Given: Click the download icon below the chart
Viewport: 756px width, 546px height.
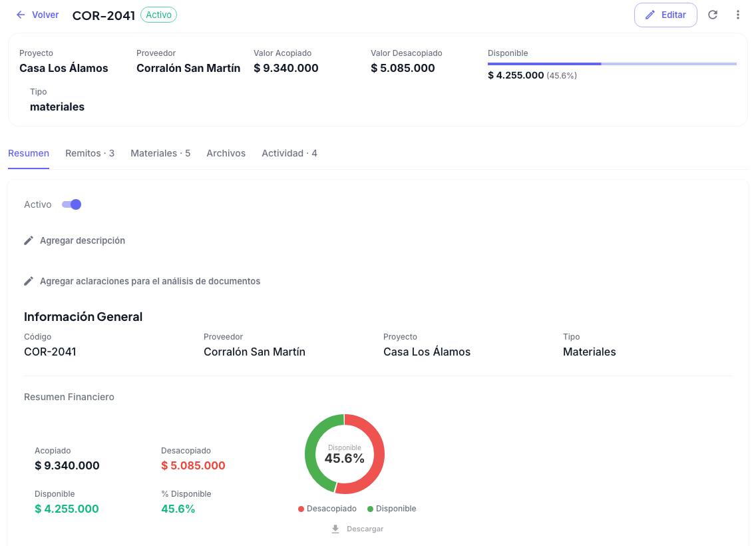Looking at the screenshot, I should click(x=335, y=529).
